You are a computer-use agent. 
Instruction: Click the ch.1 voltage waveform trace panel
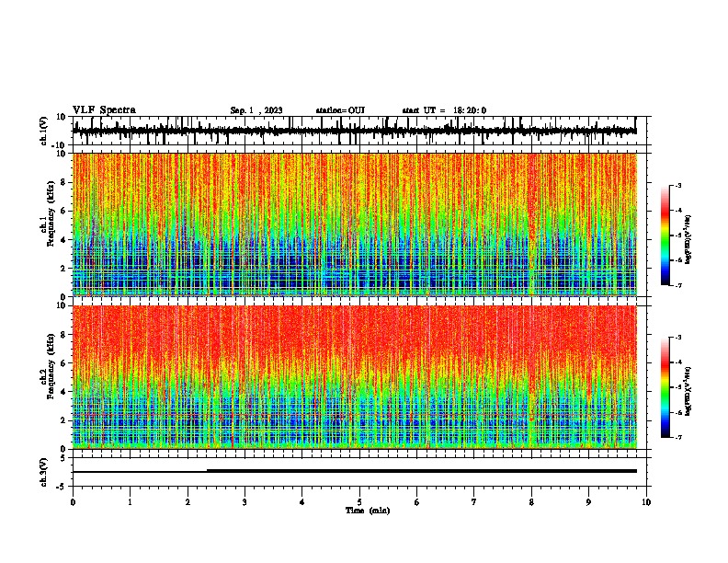click(x=361, y=131)
